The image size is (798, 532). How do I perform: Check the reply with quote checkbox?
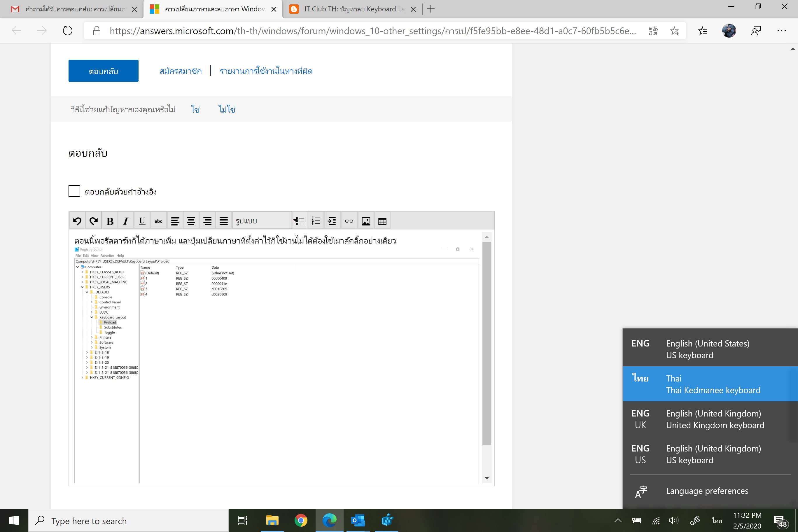[x=74, y=191]
